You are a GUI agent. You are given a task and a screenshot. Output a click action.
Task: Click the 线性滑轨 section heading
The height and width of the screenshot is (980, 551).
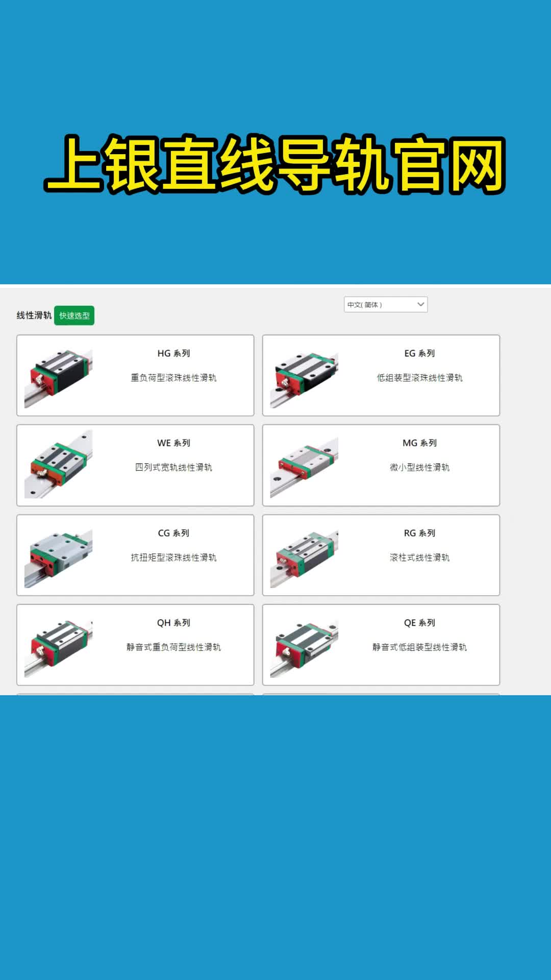tap(34, 315)
